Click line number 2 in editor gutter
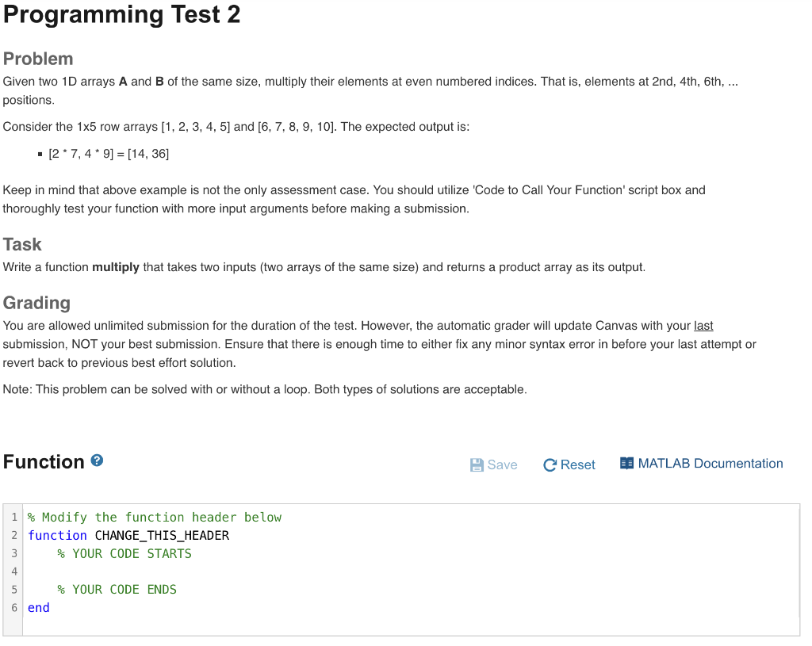Screen dimensions: 812x646 click(x=14, y=535)
